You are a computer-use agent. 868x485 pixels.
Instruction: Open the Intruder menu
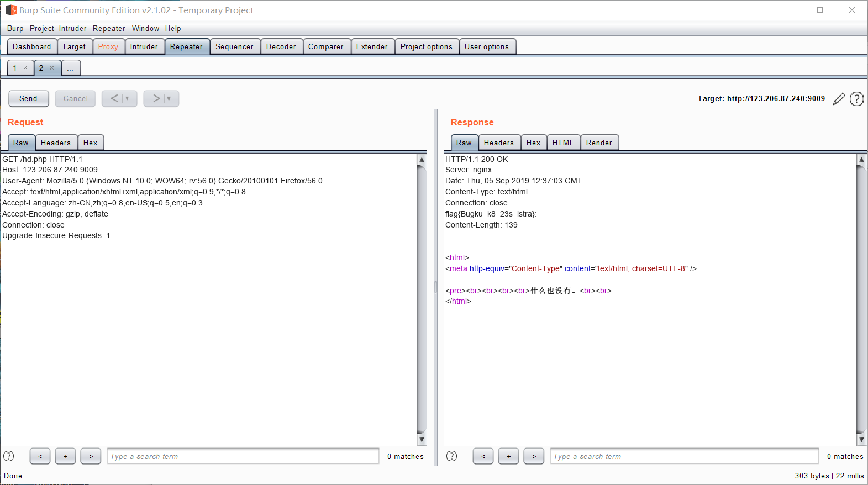(73, 28)
